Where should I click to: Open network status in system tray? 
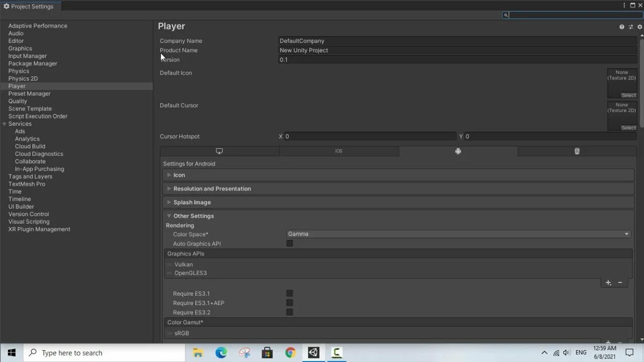click(556, 352)
